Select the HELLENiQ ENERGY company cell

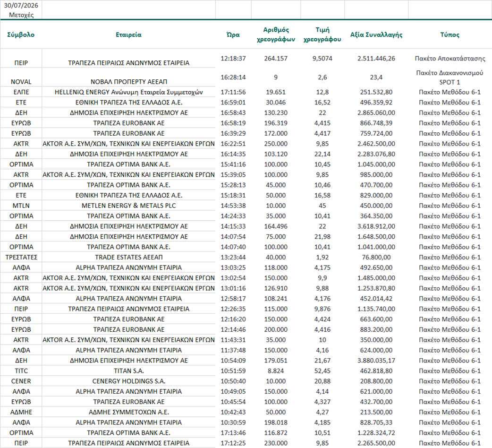pos(128,92)
